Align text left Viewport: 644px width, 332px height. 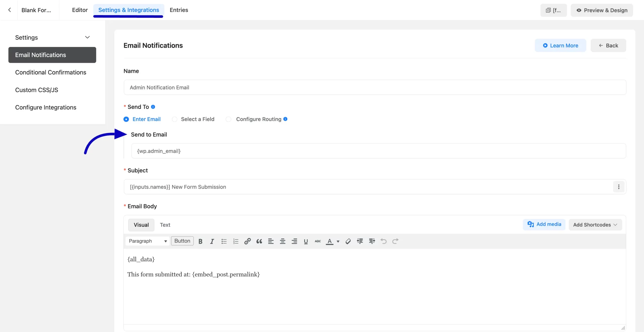pos(271,241)
